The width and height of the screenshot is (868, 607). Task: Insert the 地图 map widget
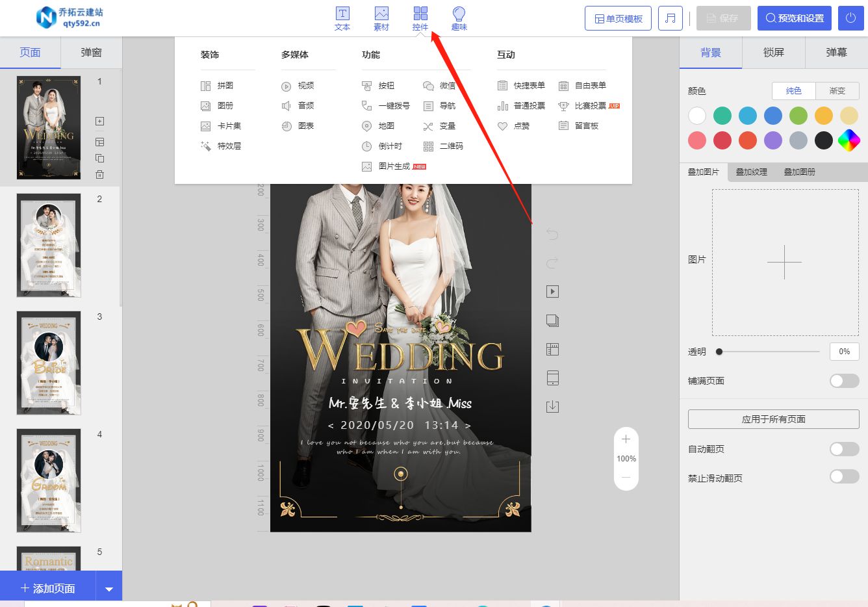coord(385,125)
